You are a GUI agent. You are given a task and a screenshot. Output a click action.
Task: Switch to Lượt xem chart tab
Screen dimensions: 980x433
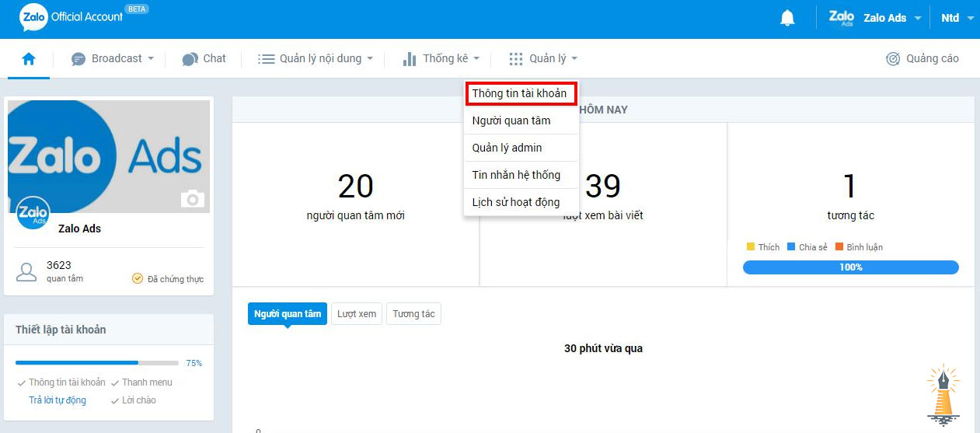pos(357,314)
